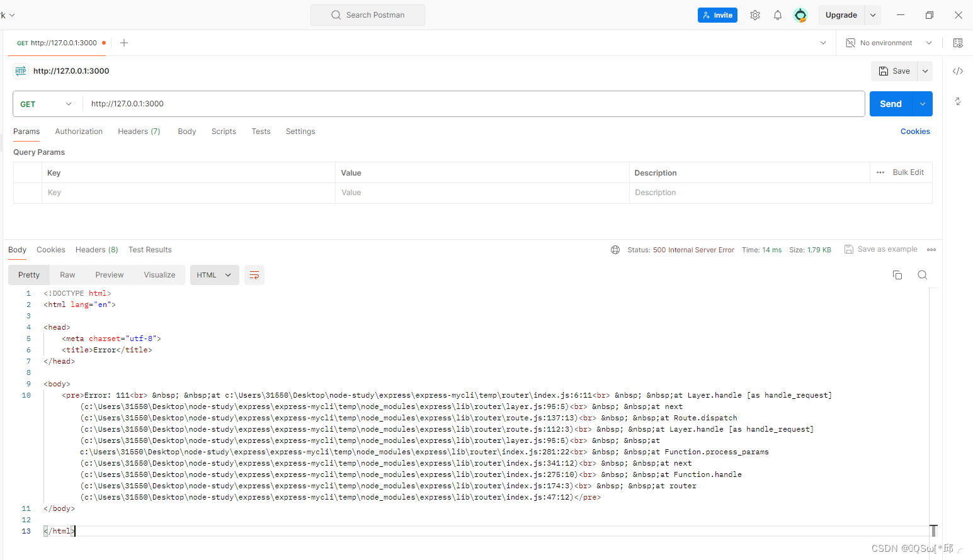Image resolution: width=973 pixels, height=560 pixels.
Task: Click the Time: 14 ms label
Action: pyautogui.click(x=761, y=250)
